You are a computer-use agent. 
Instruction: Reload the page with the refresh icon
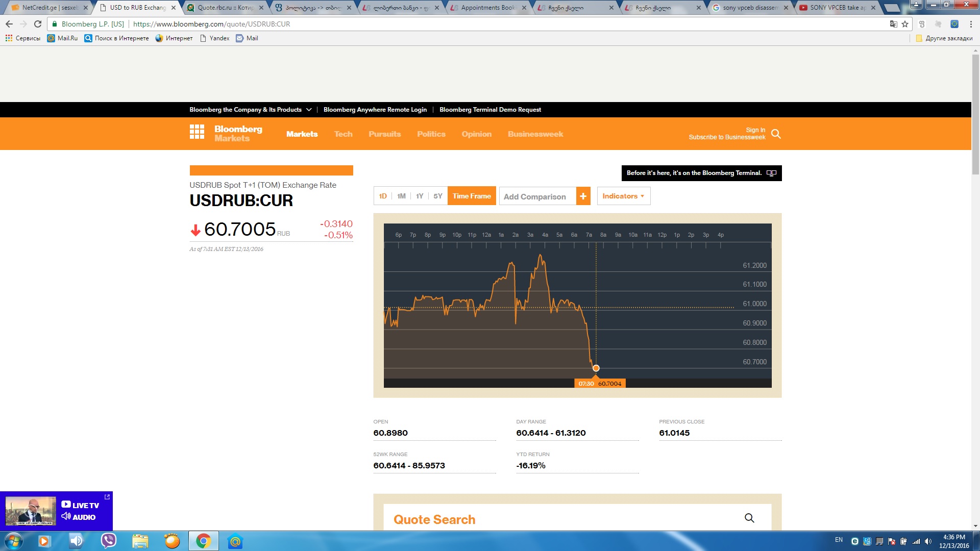[38, 24]
